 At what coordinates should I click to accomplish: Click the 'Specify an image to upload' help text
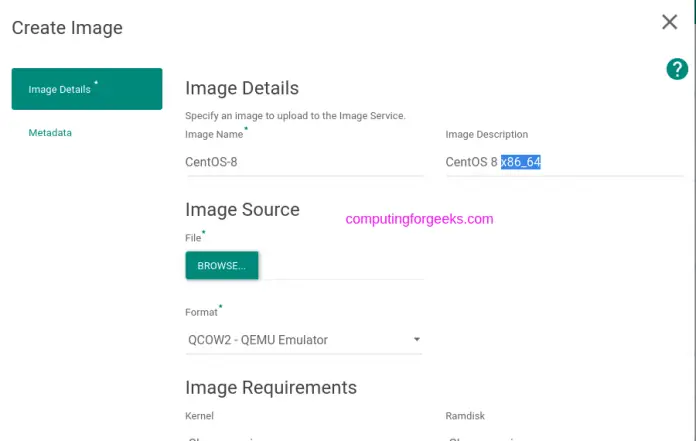pos(295,116)
